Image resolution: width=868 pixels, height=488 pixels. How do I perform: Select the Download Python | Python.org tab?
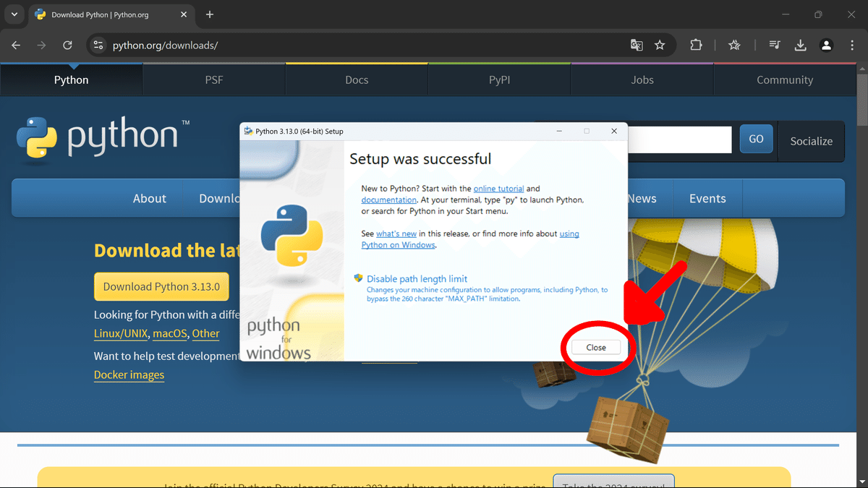111,14
